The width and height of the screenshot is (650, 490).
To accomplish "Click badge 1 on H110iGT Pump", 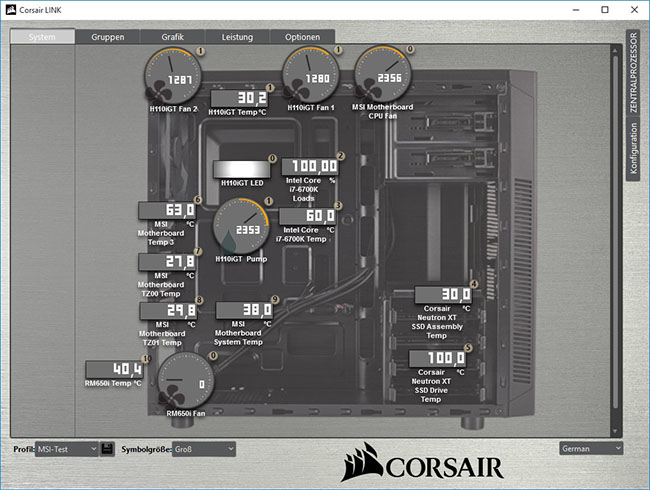I will [x=269, y=201].
